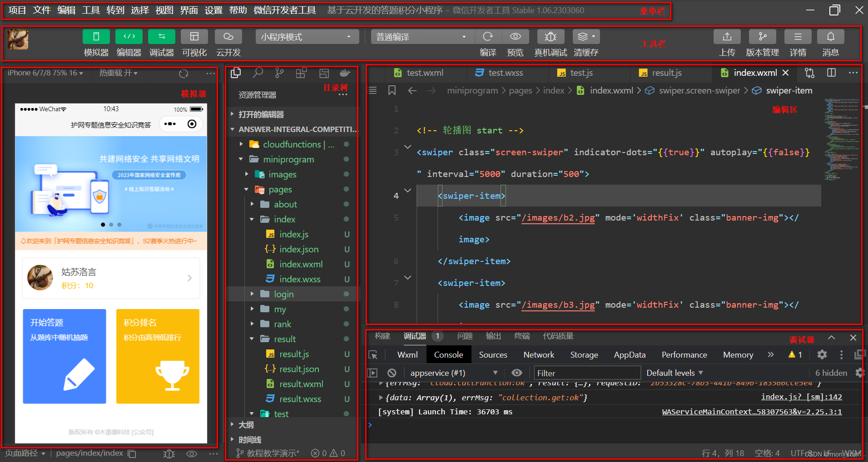Viewport: 868px width, 462px height.
Task: Click the compile (编译) refresh icon
Action: [488, 37]
